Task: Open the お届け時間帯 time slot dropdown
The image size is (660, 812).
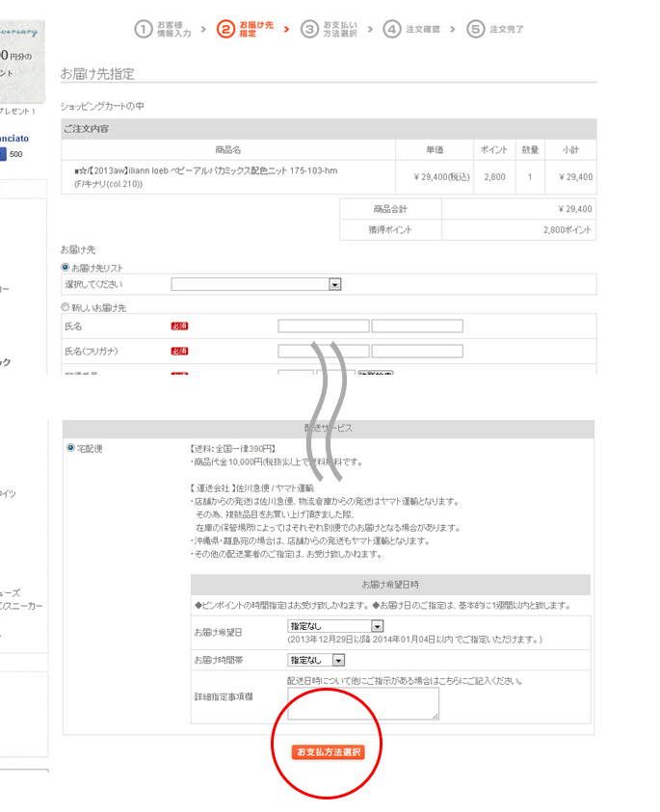Action: pos(316,660)
